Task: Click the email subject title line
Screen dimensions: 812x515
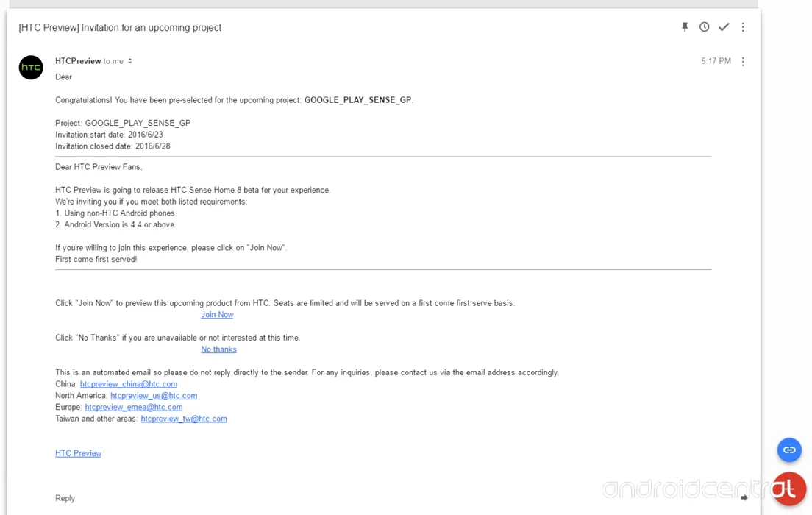Action: (120, 27)
